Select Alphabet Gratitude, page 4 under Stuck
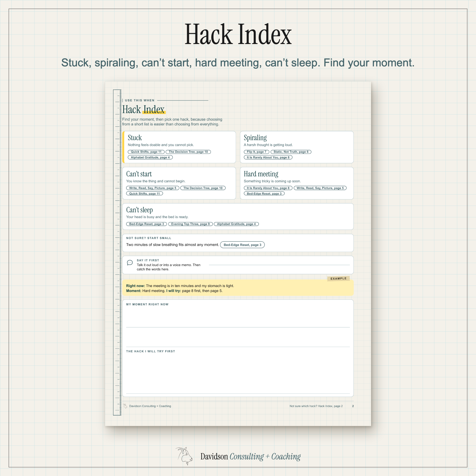Viewport: 476px width, 476px height. tap(150, 157)
